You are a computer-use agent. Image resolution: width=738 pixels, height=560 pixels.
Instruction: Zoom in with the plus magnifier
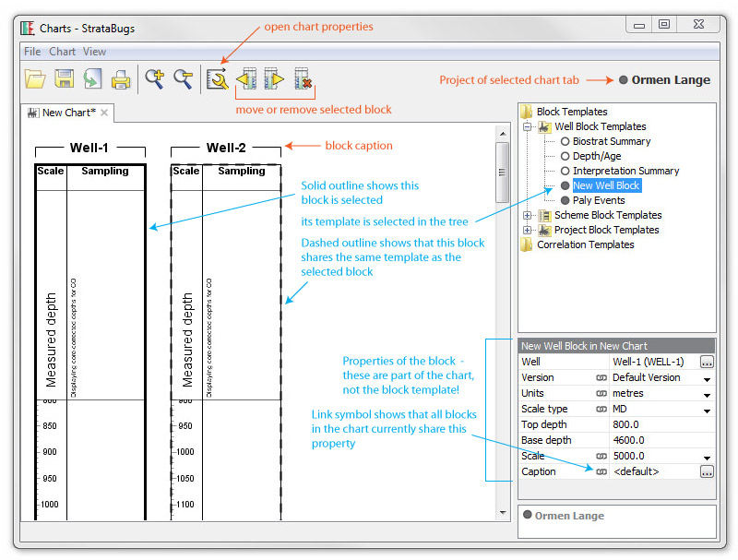[x=154, y=78]
